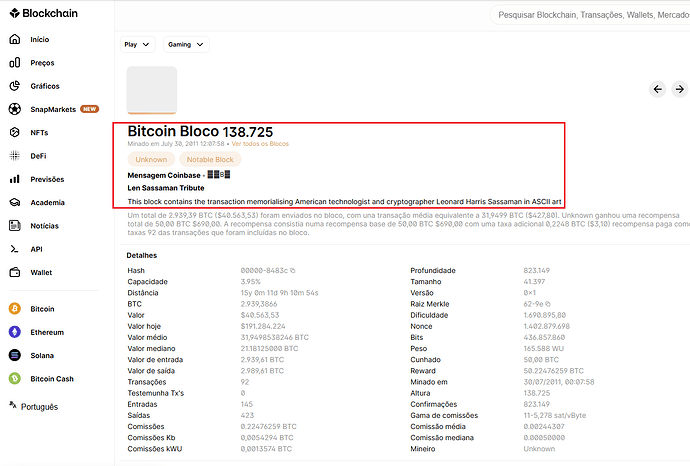Click the Notable Block tag
This screenshot has width=690, height=466.
point(210,159)
